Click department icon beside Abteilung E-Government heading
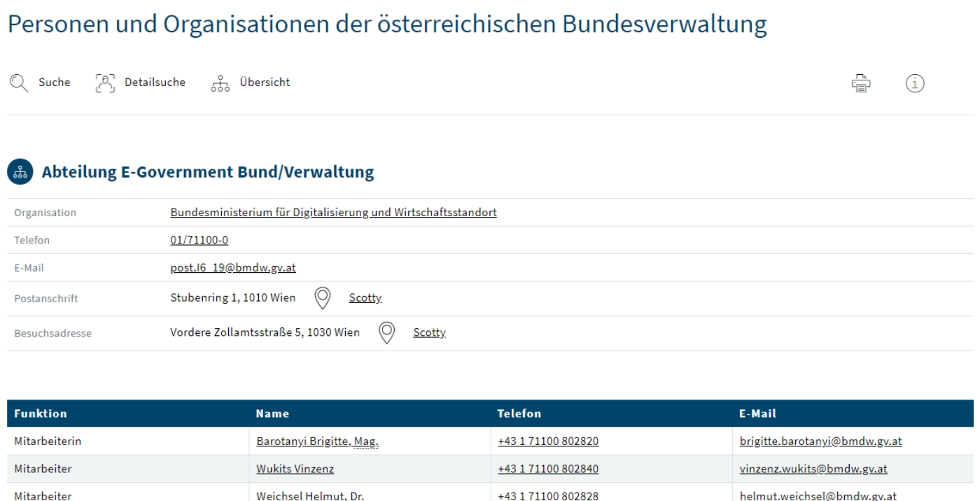Screen dimensions: 980x501 19,172
